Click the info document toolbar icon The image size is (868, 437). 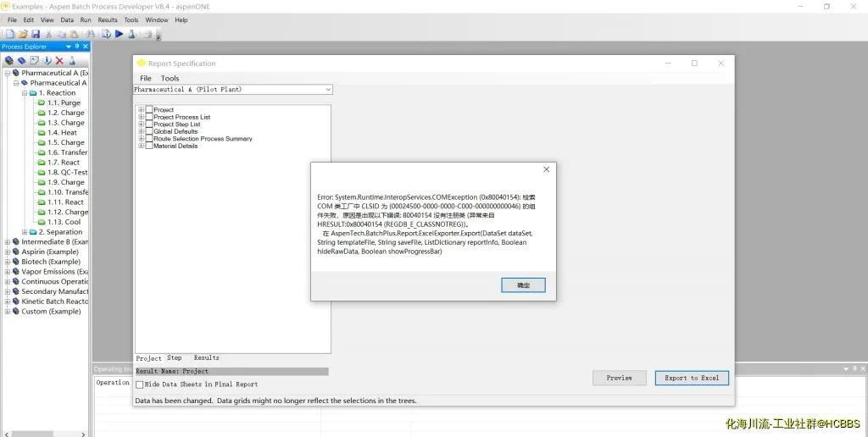point(106,34)
